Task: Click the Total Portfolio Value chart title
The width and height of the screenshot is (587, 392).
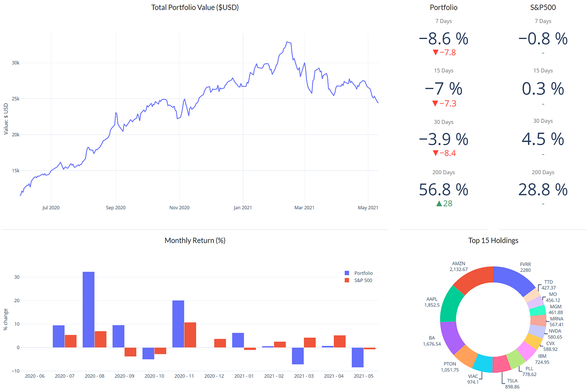Action: click(195, 8)
